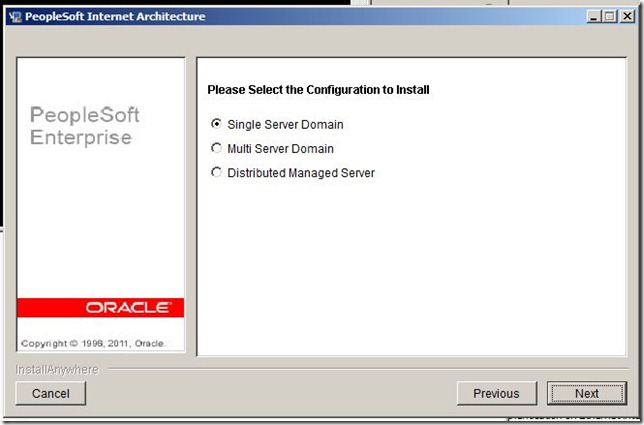Click the Next button
Image resolution: width=644 pixels, height=425 pixels.
pos(586,393)
